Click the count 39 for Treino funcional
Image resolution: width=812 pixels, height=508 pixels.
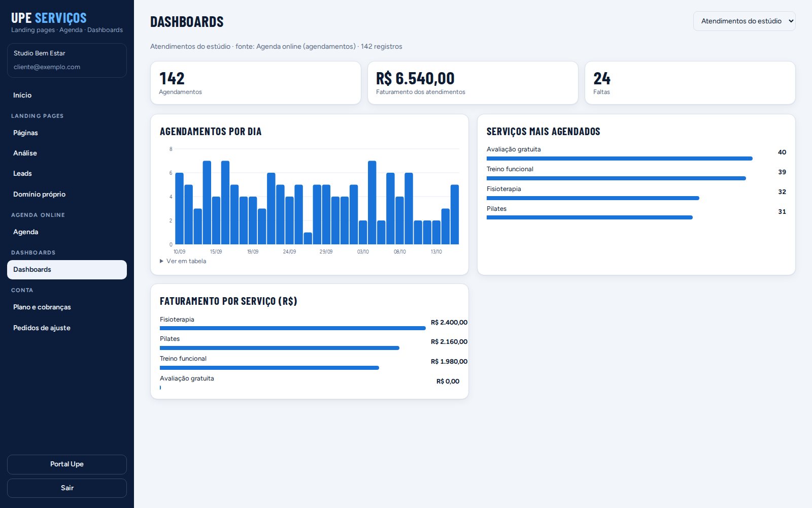click(782, 172)
